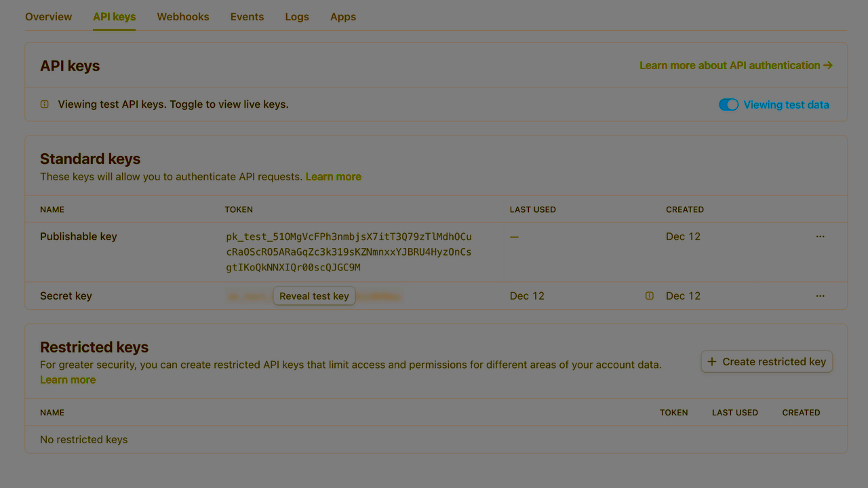The image size is (868, 488).
Task: Click Learn more in the Restricted keys section
Action: (x=68, y=380)
